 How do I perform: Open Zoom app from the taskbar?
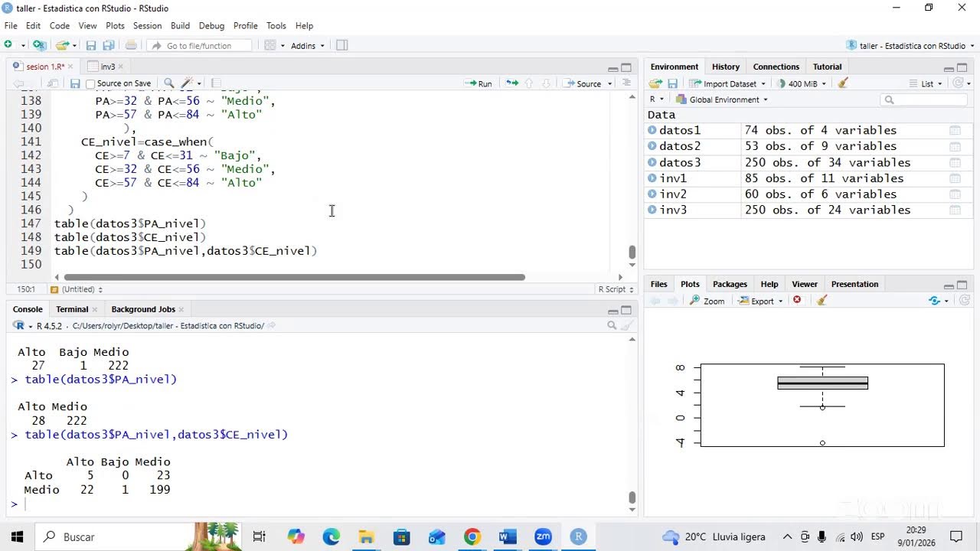point(543,537)
